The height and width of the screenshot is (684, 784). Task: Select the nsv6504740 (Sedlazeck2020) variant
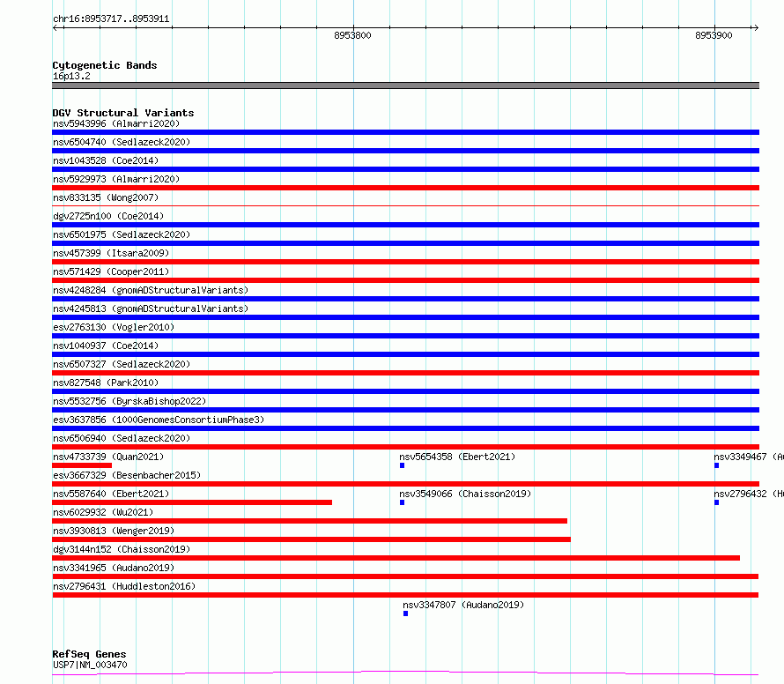point(122,142)
